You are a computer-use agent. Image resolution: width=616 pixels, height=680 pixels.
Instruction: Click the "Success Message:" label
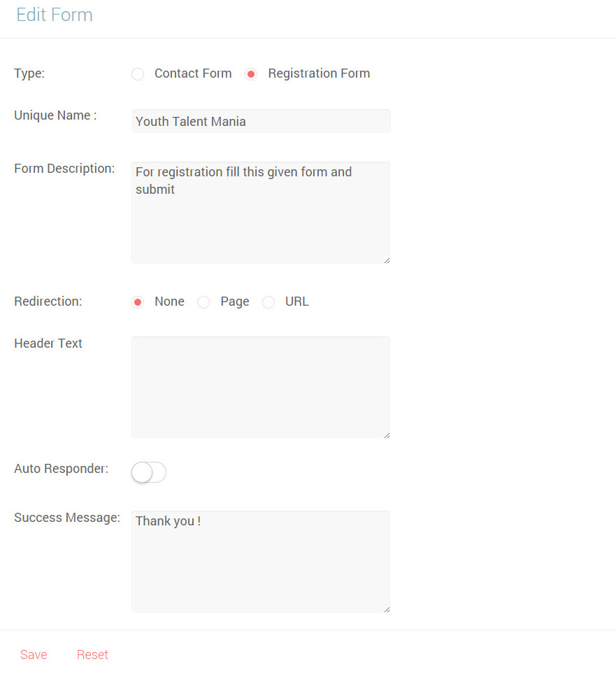click(x=67, y=518)
